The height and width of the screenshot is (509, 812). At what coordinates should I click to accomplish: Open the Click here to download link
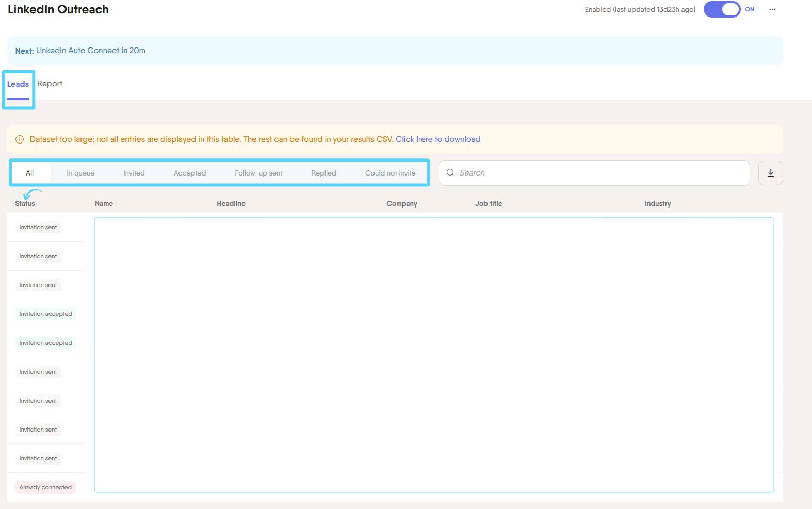[438, 139]
